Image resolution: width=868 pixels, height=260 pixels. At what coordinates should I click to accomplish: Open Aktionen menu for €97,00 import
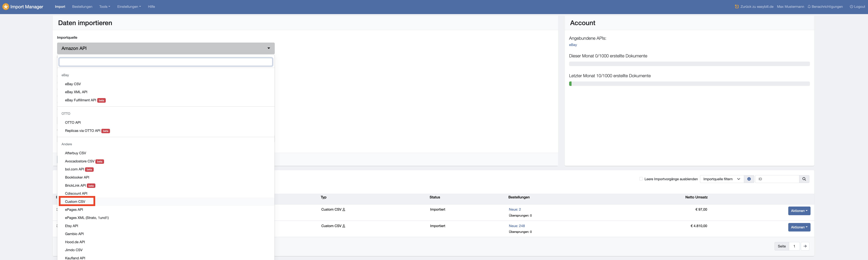(799, 211)
